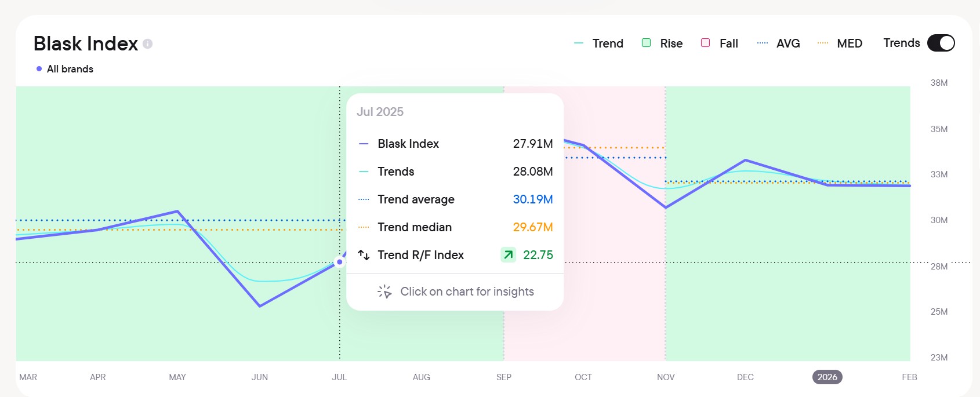Click the 30M y-axis label
This screenshot has height=397, width=980.
point(939,220)
